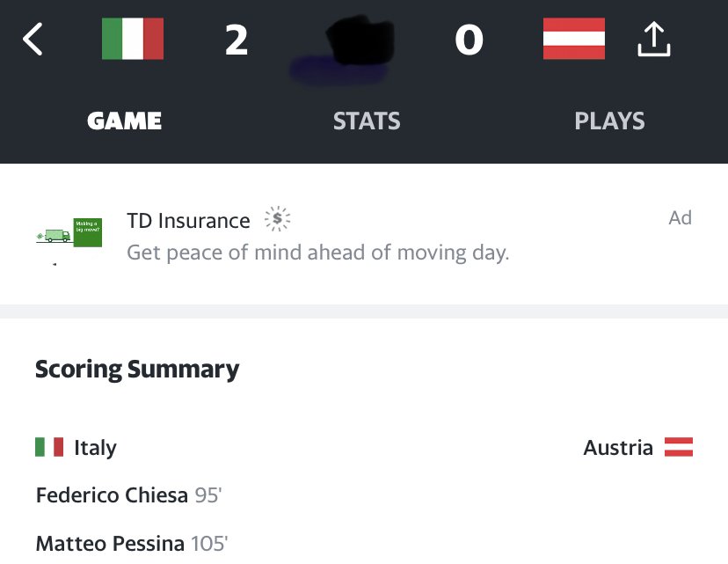Go to the PLAYS tab
The image size is (728, 564).
click(609, 121)
